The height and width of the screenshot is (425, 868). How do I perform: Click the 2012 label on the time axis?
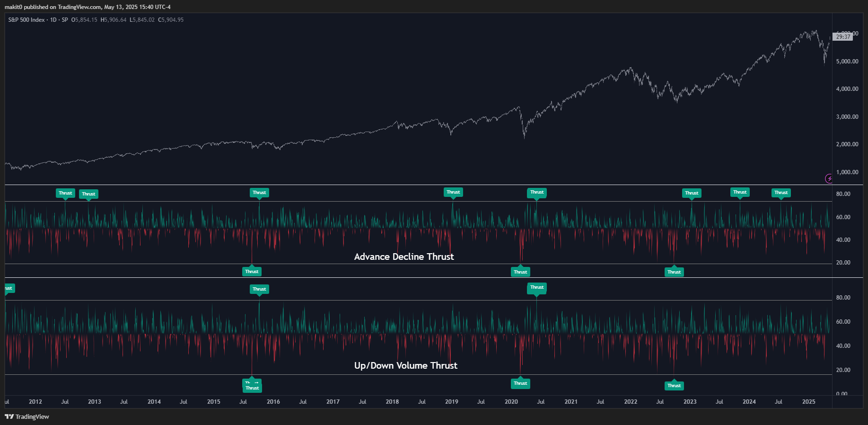(35, 402)
